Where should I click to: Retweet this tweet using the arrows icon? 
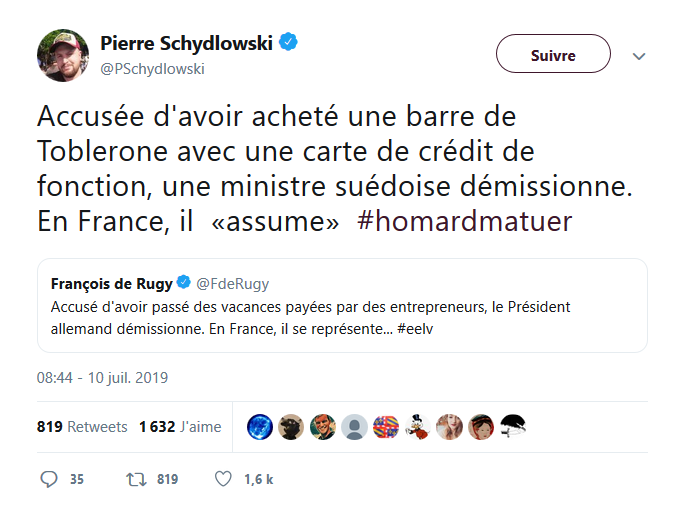136,479
